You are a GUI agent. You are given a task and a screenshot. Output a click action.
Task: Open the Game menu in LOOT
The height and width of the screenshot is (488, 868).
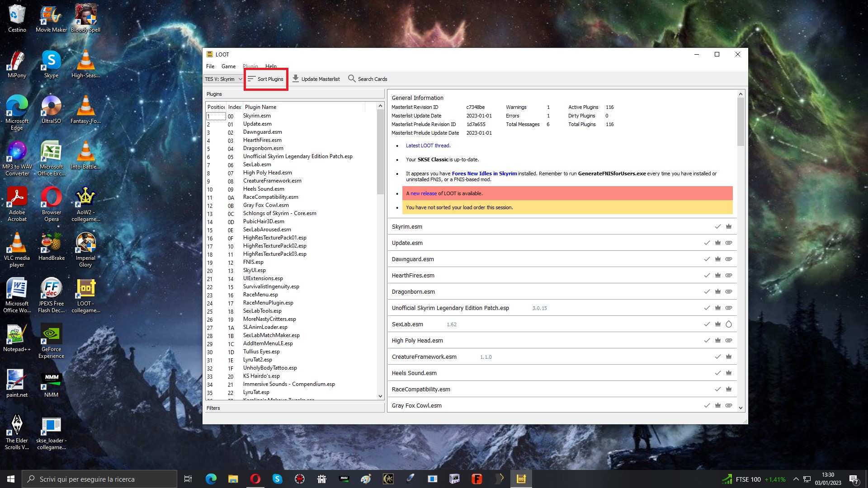[x=228, y=66]
